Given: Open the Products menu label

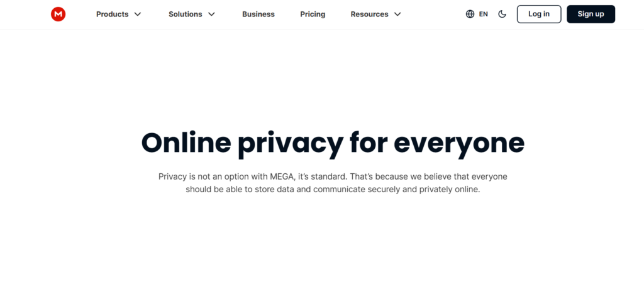Looking at the screenshot, I should pyautogui.click(x=112, y=14).
